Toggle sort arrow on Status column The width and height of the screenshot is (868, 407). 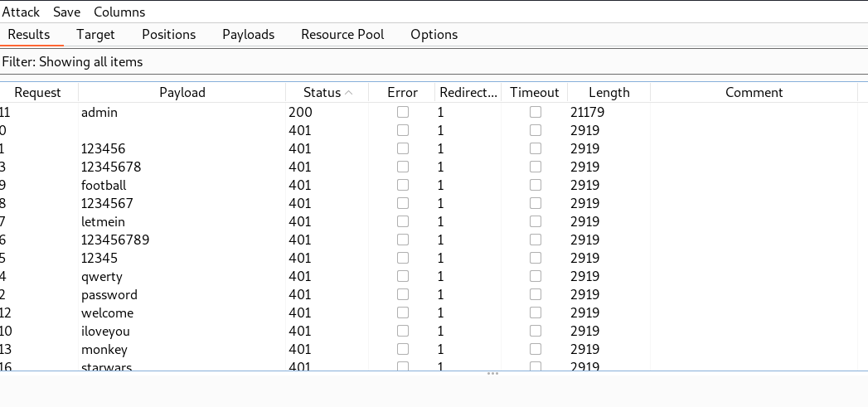pos(349,93)
